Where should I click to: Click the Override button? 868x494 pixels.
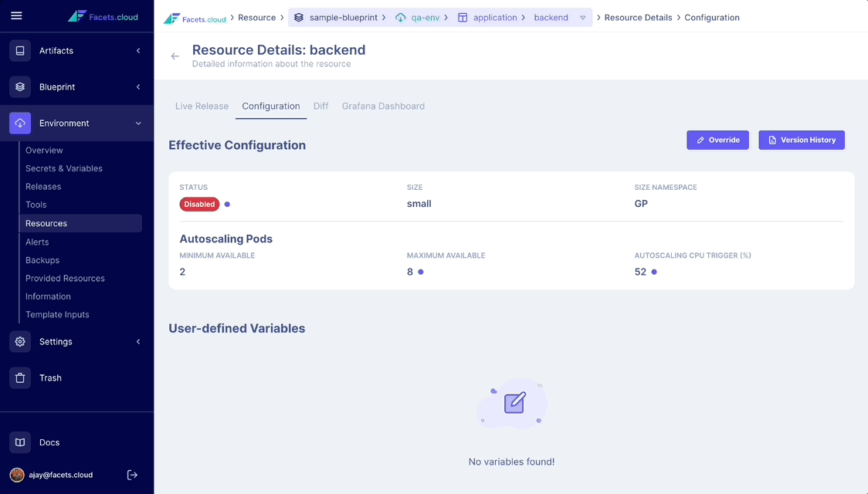point(717,140)
